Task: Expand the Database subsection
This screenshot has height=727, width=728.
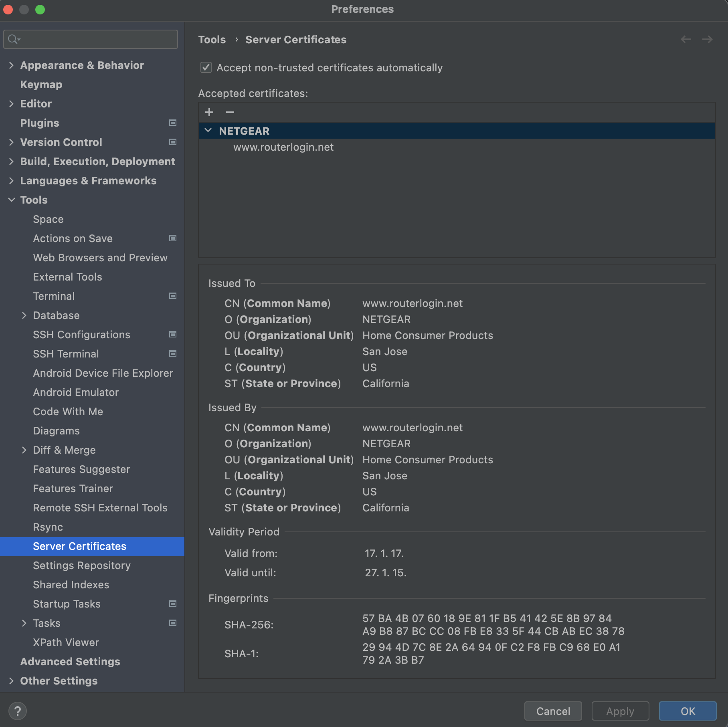Action: [24, 315]
